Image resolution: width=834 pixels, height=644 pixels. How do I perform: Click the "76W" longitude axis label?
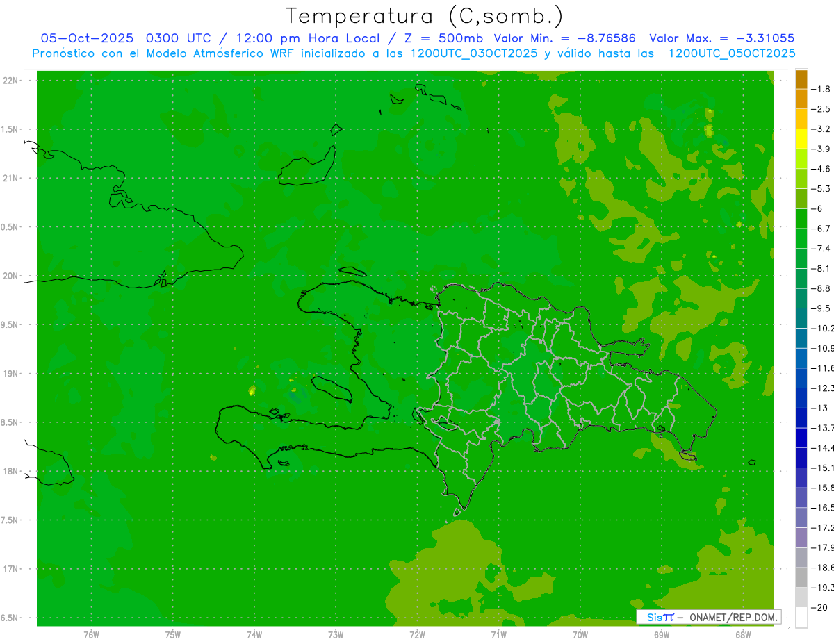point(91,634)
